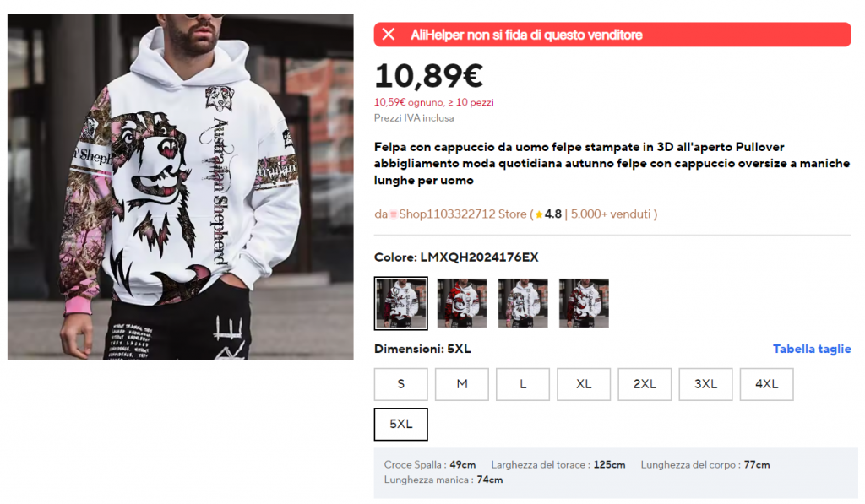865x504 pixels.
Task: Choose the fourth hoodie color thumbnail
Action: coord(584,303)
